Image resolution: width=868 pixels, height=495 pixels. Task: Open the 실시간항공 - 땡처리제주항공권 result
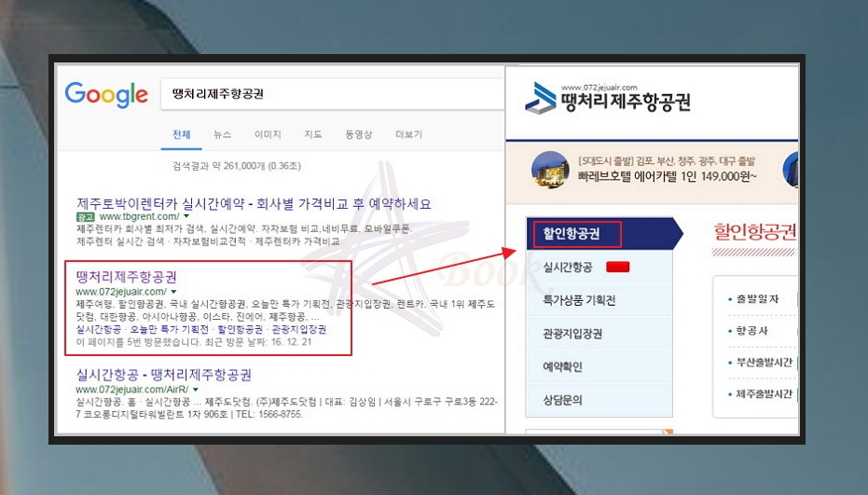click(x=164, y=375)
